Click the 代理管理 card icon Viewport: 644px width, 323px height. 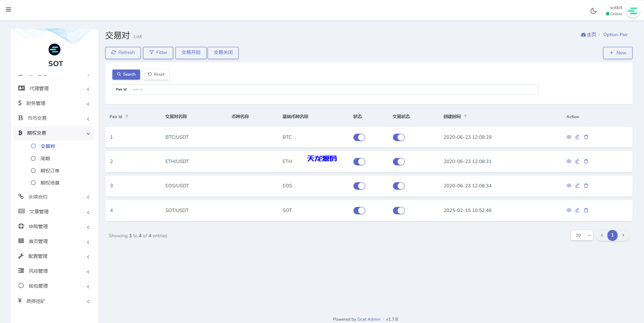(x=21, y=88)
